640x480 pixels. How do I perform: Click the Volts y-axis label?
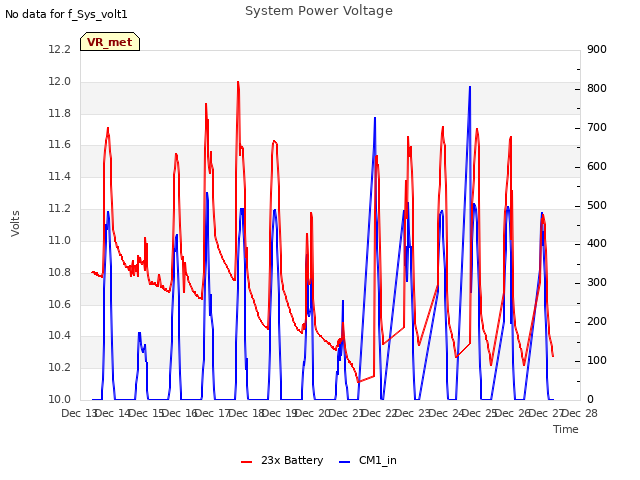click(16, 224)
